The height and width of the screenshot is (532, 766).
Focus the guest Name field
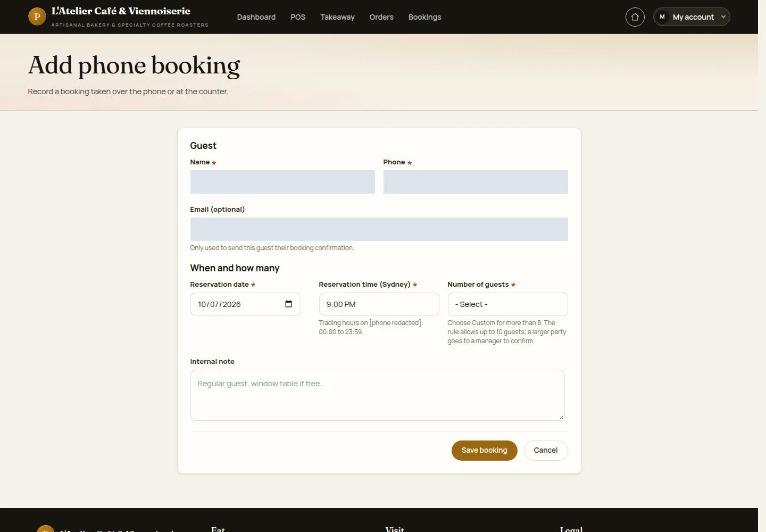[x=282, y=182]
